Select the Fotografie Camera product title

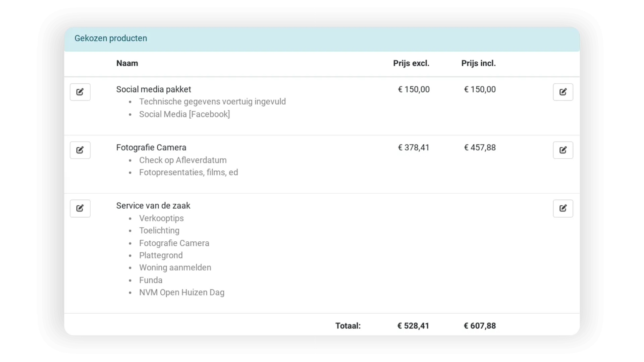click(151, 147)
